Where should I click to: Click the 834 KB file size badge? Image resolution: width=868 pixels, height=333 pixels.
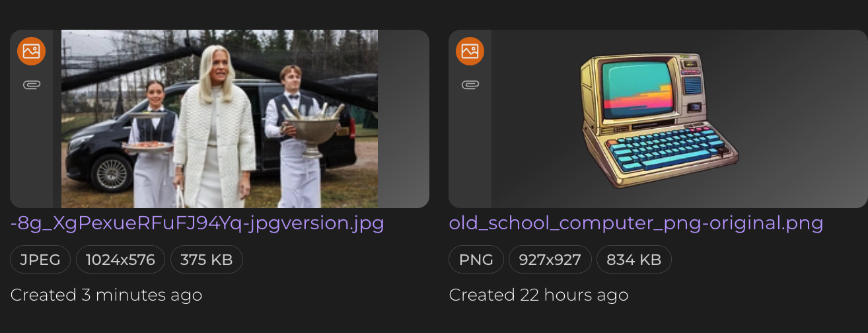point(634,260)
